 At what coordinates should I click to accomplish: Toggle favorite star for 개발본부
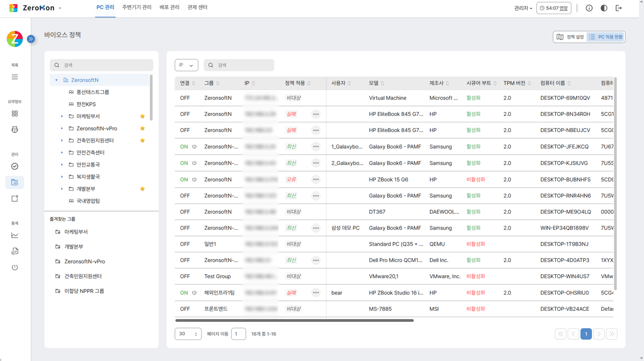143,189
